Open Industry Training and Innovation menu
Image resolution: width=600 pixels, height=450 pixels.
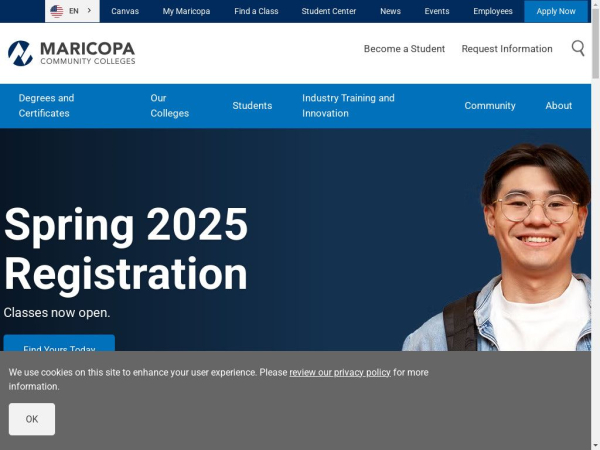[348, 106]
